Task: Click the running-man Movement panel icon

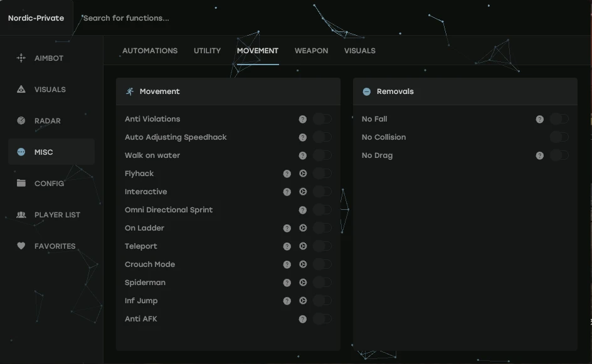Action: click(130, 91)
